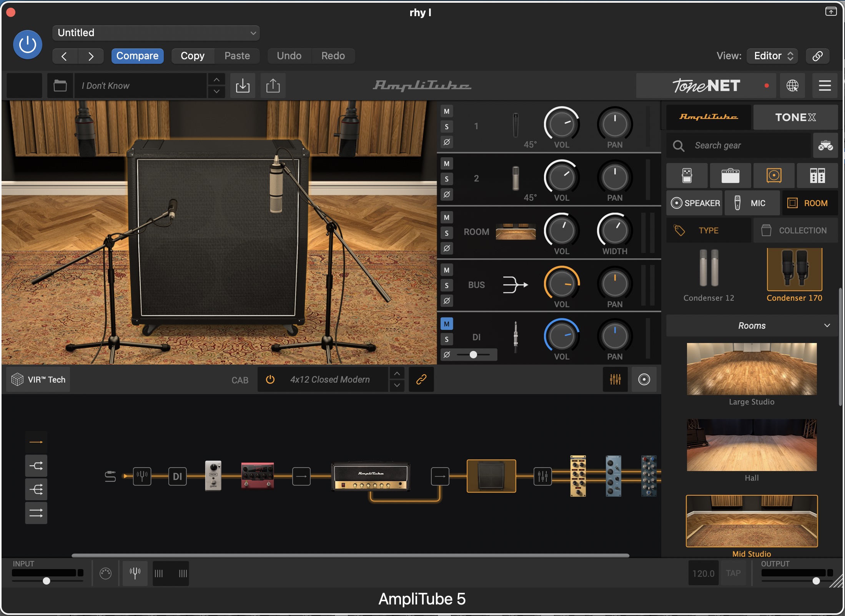Viewport: 845px width, 616px height.
Task: Go to next preset arrow
Action: click(91, 56)
